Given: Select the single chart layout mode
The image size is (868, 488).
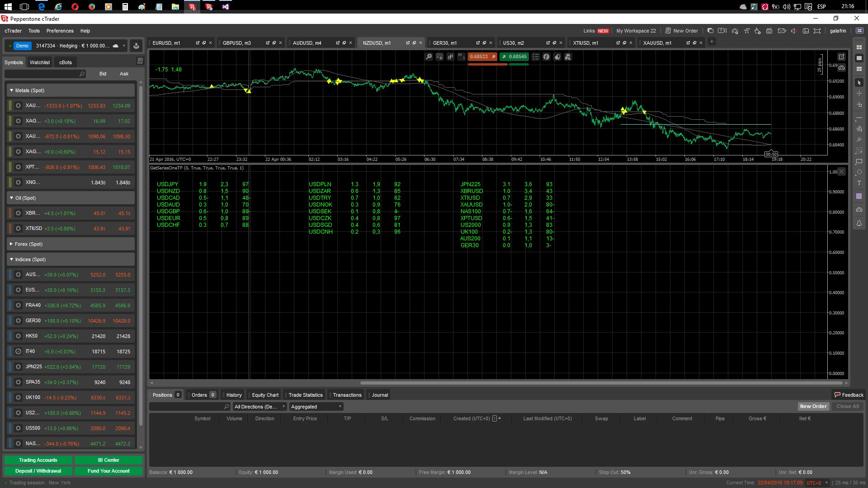Looking at the screenshot, I should pos(859,58).
